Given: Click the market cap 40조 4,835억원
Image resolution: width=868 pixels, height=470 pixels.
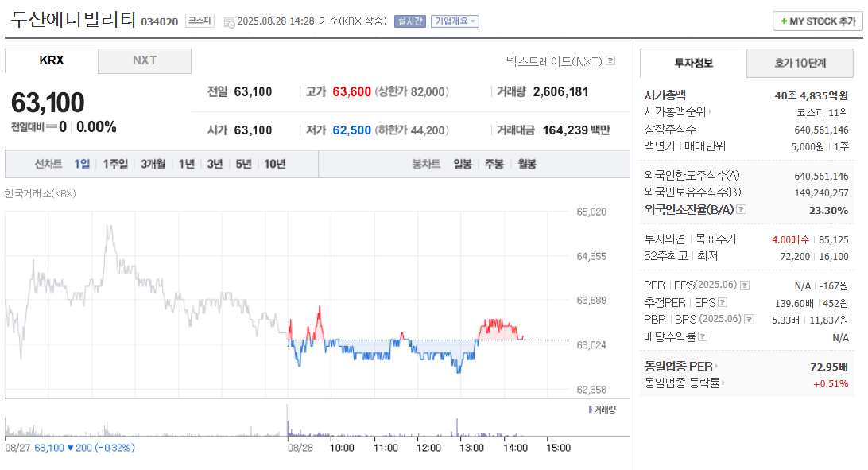Looking at the screenshot, I should tap(812, 95).
